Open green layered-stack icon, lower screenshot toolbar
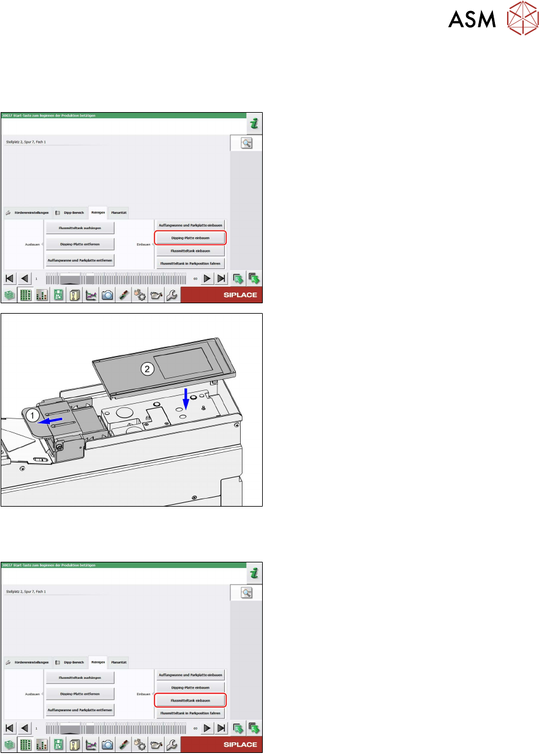 click(9, 745)
